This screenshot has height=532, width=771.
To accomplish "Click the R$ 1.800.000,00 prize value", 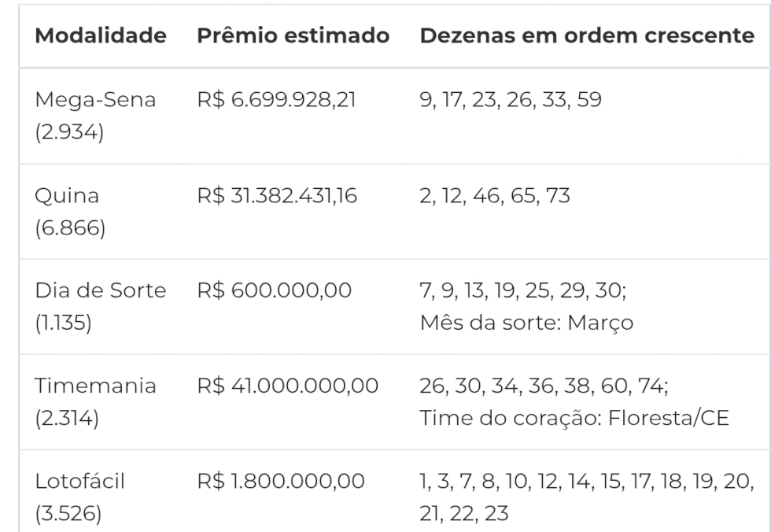I will (280, 482).
